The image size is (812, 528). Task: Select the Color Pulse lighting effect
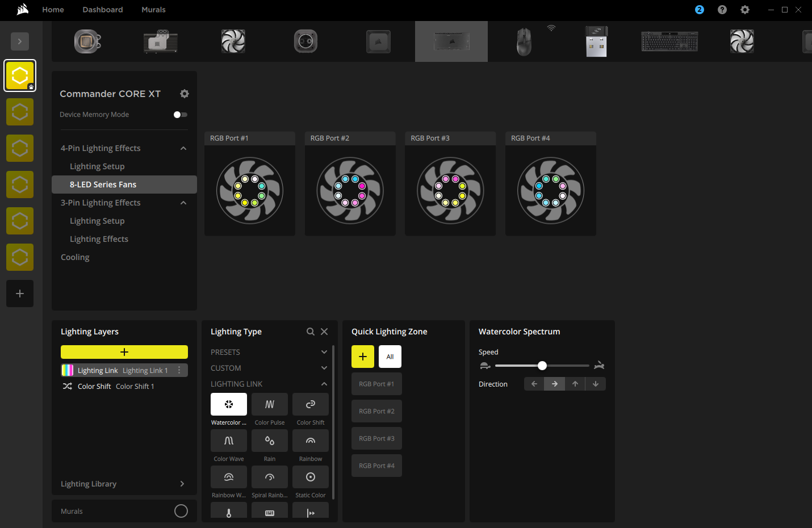point(269,404)
